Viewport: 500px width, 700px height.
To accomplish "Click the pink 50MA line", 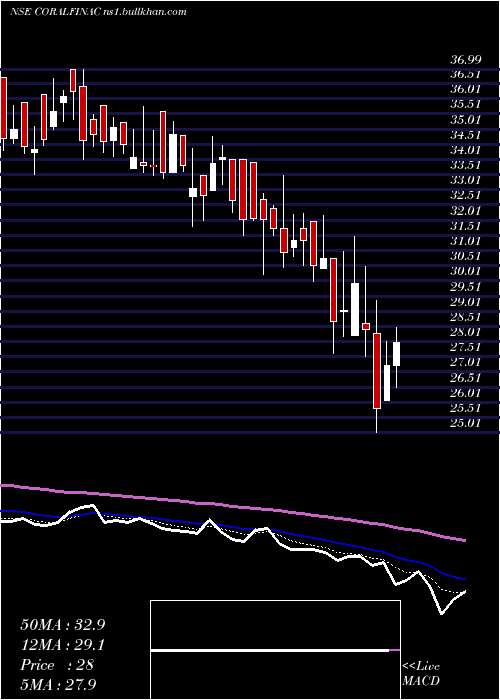I will [232, 506].
